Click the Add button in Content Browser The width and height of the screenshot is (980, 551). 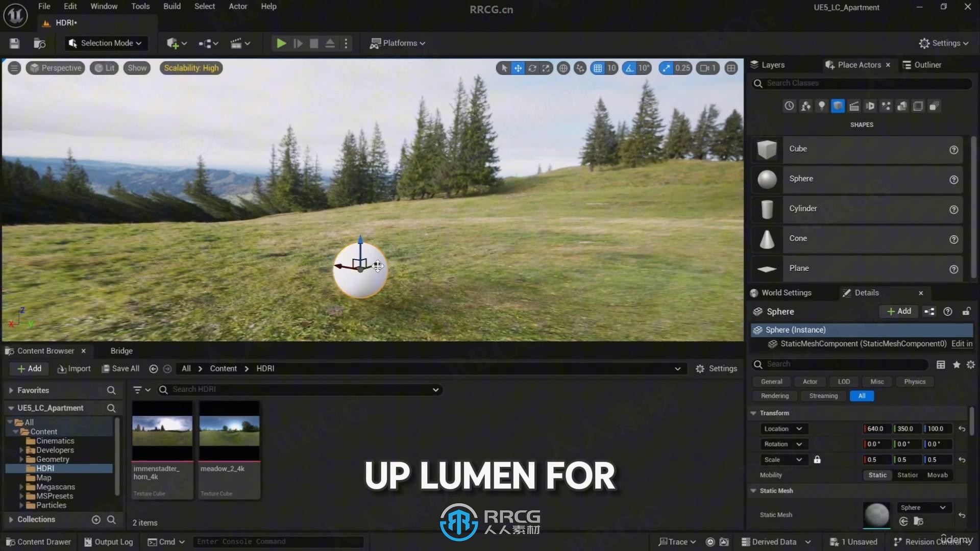click(x=29, y=369)
